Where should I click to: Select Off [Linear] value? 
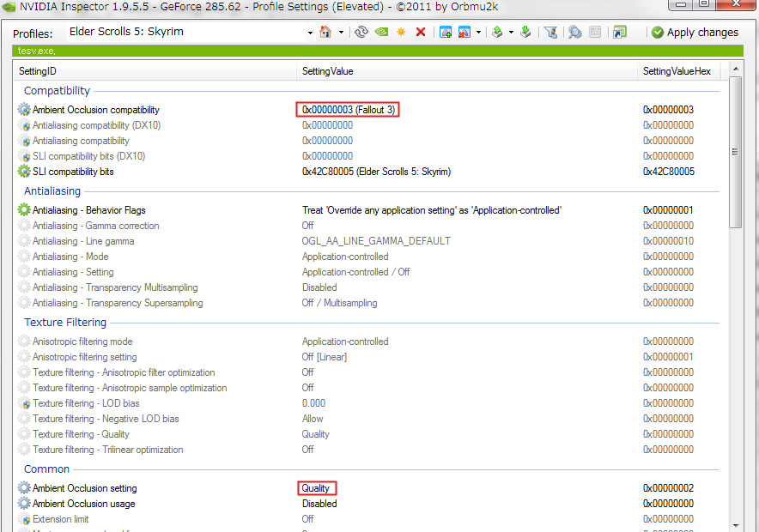(325, 357)
